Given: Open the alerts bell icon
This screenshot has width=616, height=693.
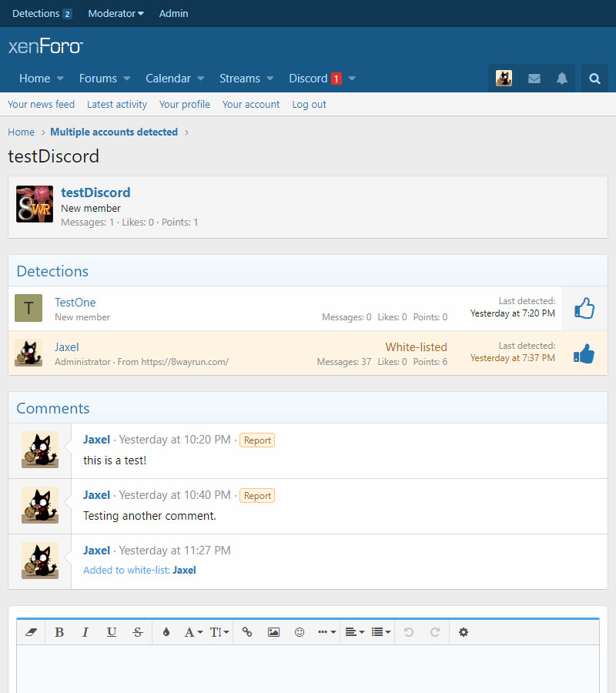Looking at the screenshot, I should pos(562,79).
